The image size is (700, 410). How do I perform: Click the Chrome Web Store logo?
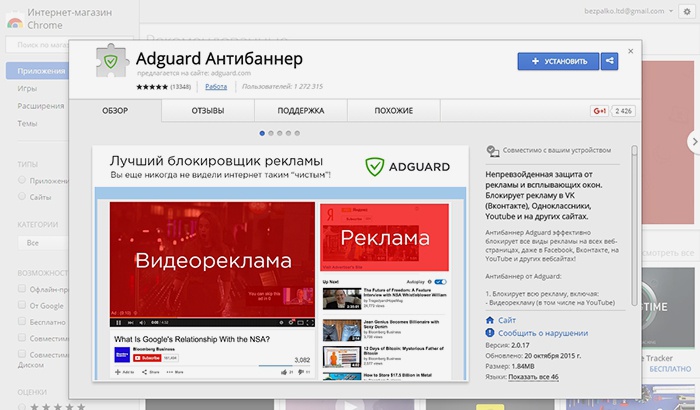coord(14,21)
